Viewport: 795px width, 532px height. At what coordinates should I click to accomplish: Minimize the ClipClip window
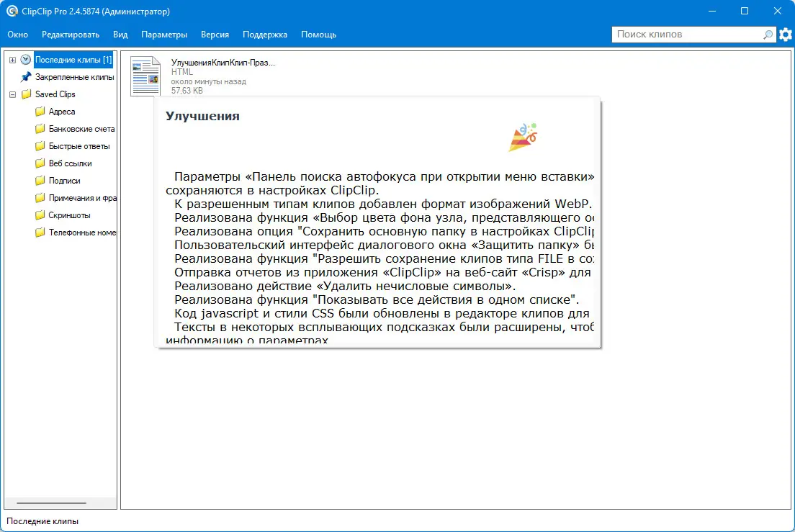click(x=712, y=11)
